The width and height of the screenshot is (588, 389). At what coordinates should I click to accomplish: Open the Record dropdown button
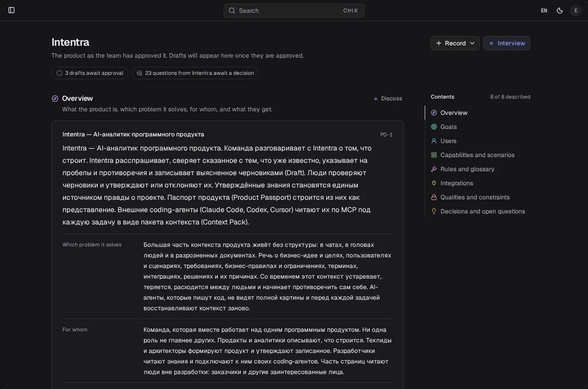tap(455, 43)
